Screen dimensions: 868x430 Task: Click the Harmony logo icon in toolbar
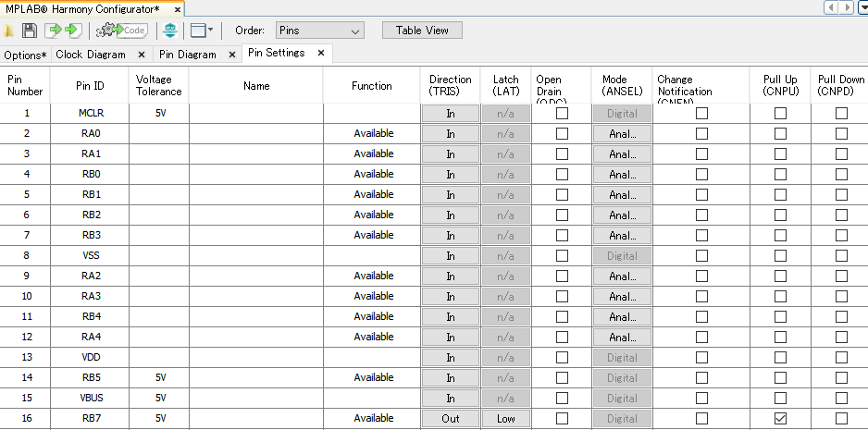169,31
